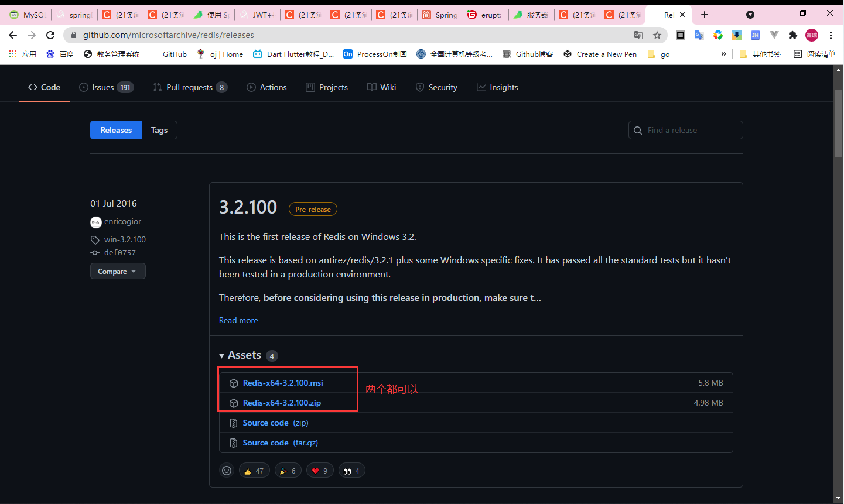
Task: Open a new browser tab with plus
Action: pos(705,15)
